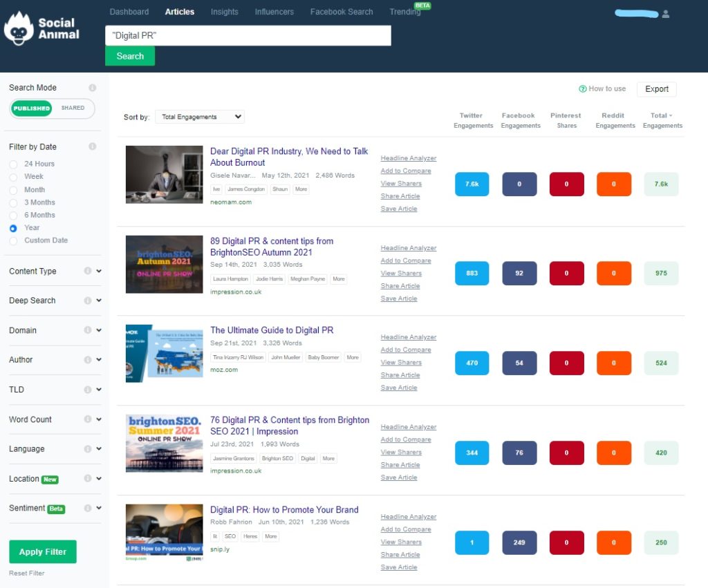This screenshot has width=708, height=588.
Task: Click Twitter 470 badge for Ultimate Guide article
Action: coord(472,363)
